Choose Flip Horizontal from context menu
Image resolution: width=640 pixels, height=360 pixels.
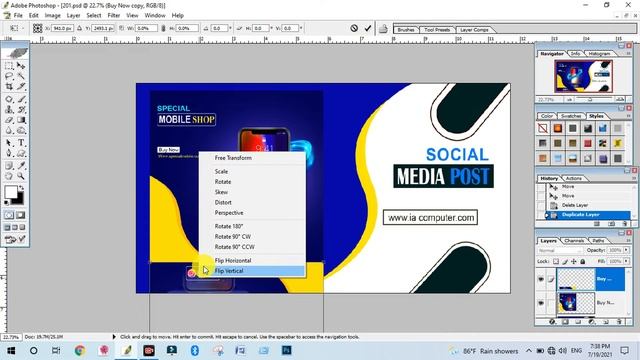(252, 260)
